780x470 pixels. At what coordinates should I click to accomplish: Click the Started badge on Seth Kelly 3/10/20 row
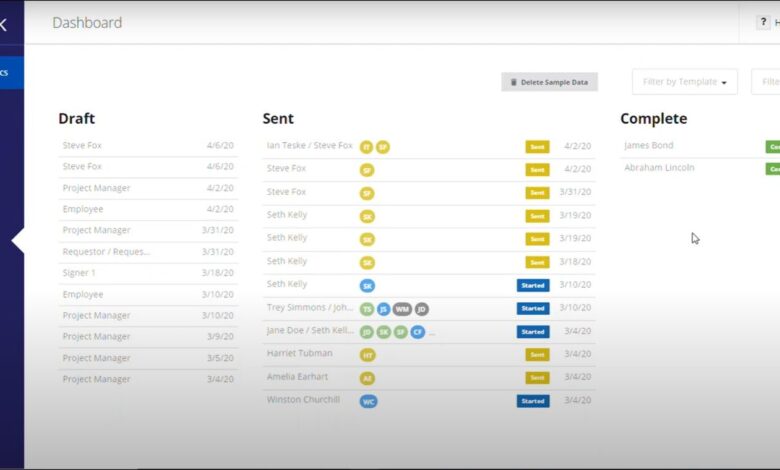[x=533, y=285]
